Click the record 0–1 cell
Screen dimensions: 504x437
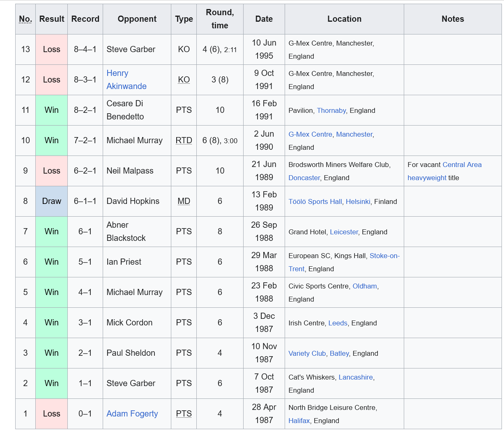[x=85, y=414]
